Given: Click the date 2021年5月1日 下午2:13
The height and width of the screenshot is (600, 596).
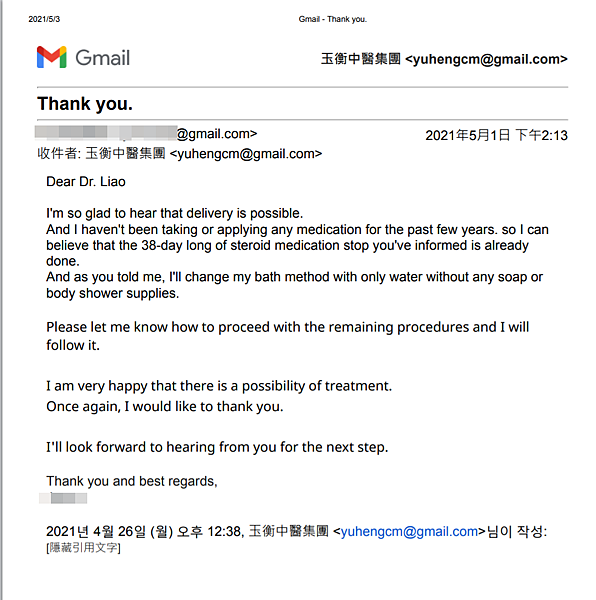Looking at the screenshot, I should (497, 135).
